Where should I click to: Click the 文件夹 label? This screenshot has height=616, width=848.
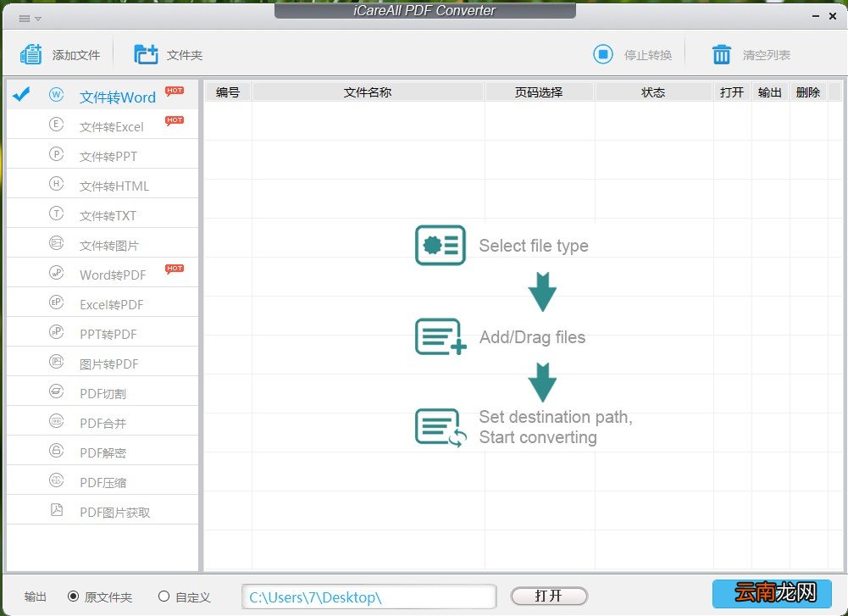[x=185, y=55]
